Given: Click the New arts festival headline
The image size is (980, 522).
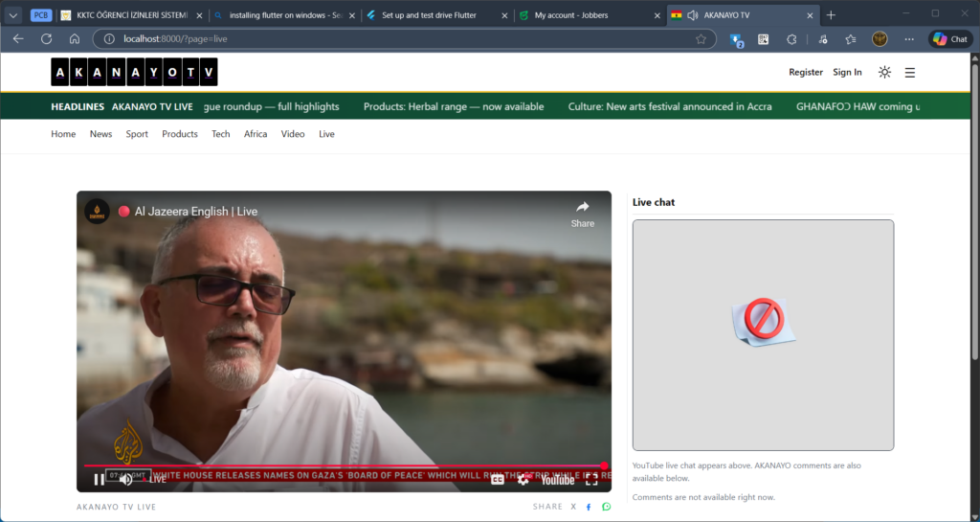Looking at the screenshot, I should (x=670, y=106).
